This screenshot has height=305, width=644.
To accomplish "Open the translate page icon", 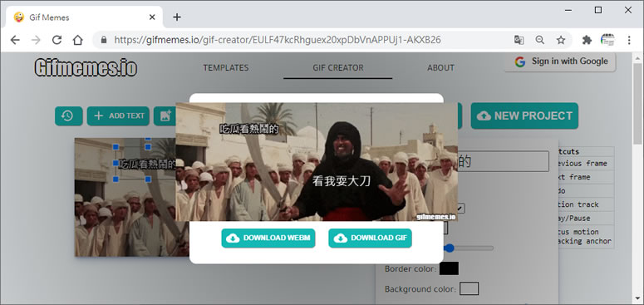I will (x=519, y=40).
